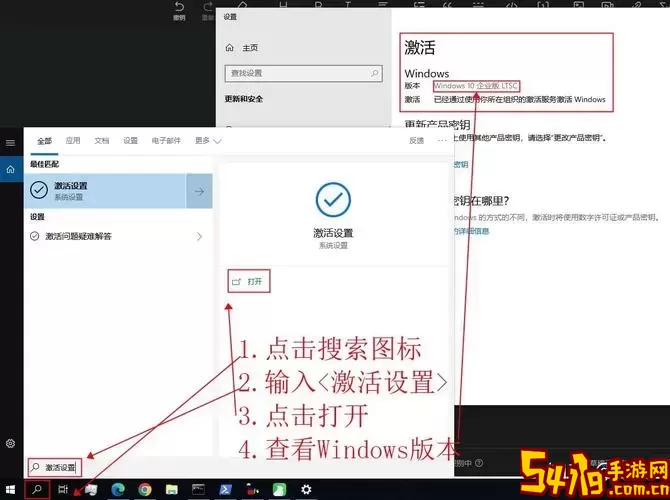670x500 pixels.
Task: Click the magnifier in Settings 查找设置 box
Action: point(374,73)
